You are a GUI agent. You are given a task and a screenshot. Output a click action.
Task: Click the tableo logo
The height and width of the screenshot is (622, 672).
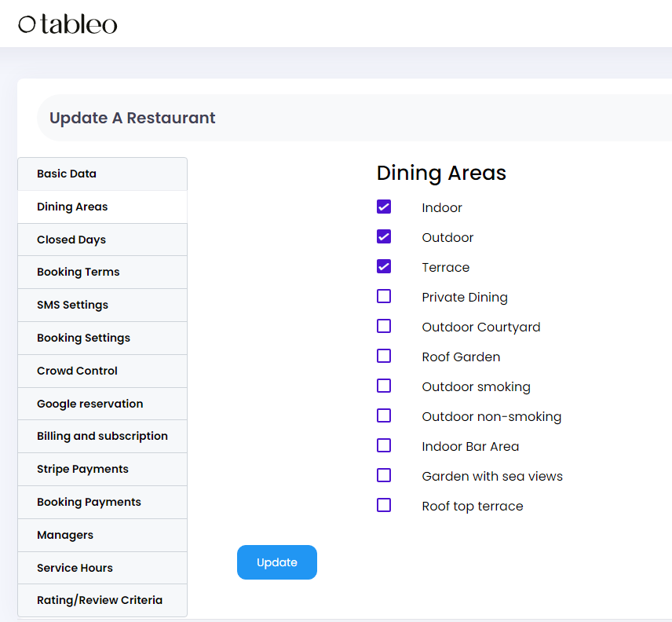point(68,24)
